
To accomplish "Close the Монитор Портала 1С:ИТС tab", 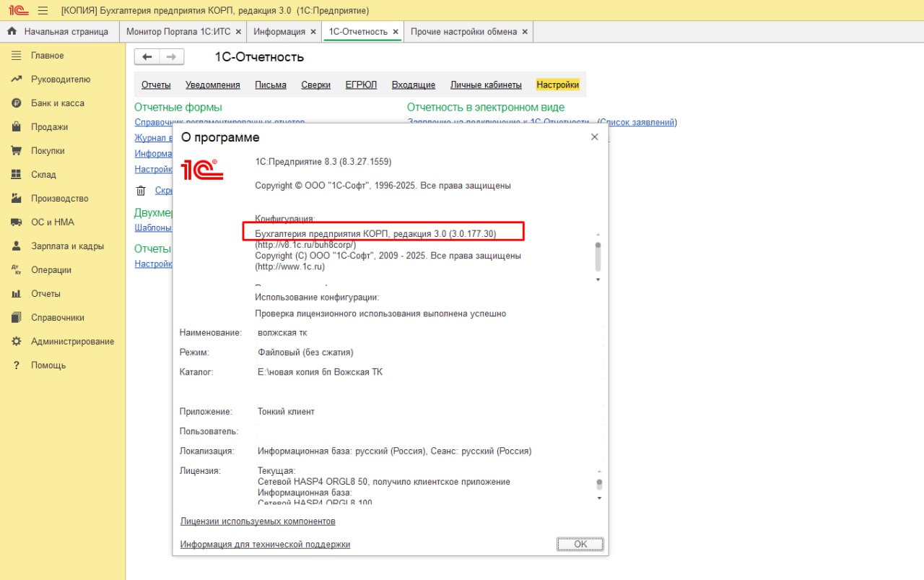I will (x=238, y=32).
